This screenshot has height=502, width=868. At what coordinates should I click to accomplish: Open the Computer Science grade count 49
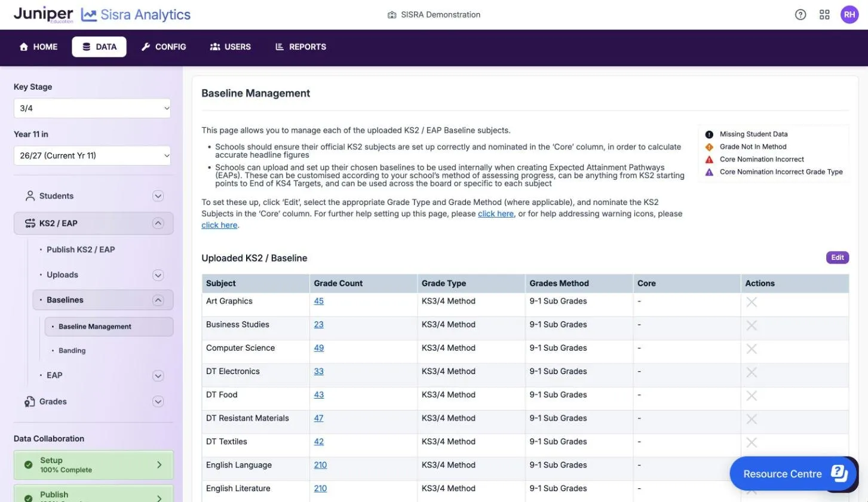click(x=318, y=348)
